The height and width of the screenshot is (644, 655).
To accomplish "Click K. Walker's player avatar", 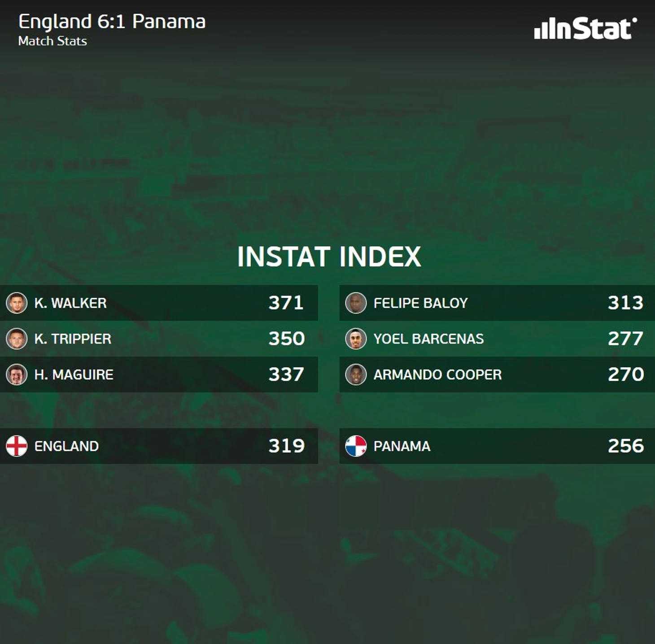I will 17,303.
